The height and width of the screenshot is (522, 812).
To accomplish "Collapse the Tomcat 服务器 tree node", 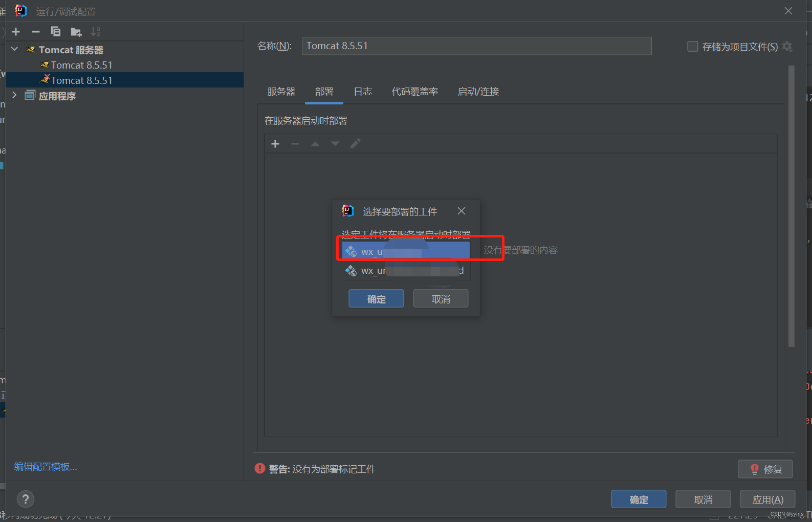I will (x=15, y=49).
